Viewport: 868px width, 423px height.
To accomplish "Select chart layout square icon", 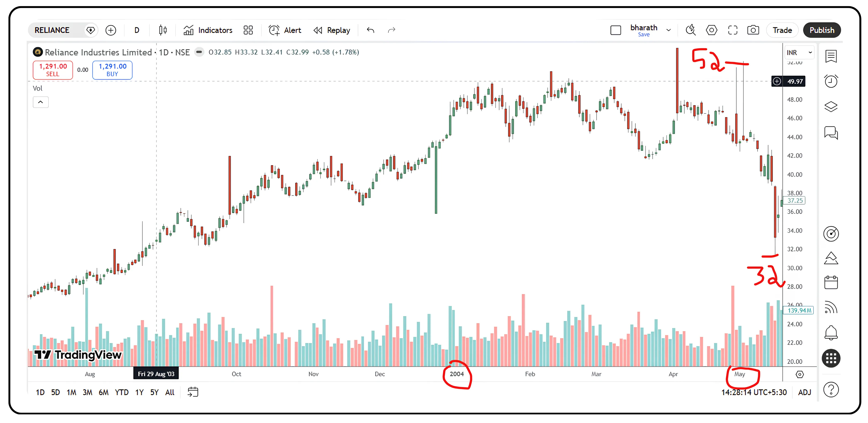I will point(616,30).
